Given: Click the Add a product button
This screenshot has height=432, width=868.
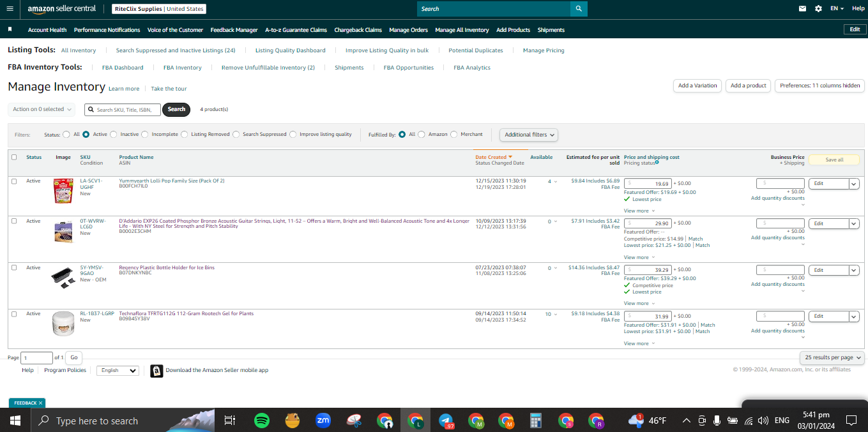Looking at the screenshot, I should [x=749, y=86].
